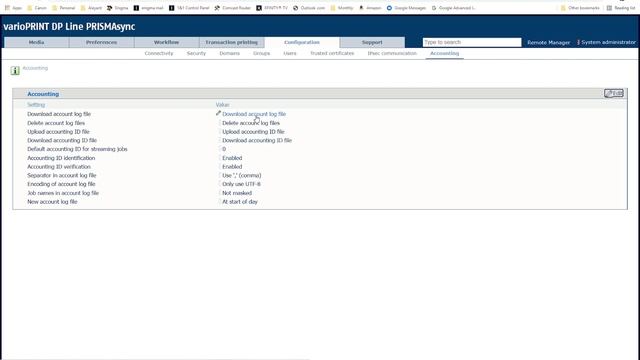Select the Configuration tab
Viewport: 640px width, 360px height.
click(x=302, y=42)
